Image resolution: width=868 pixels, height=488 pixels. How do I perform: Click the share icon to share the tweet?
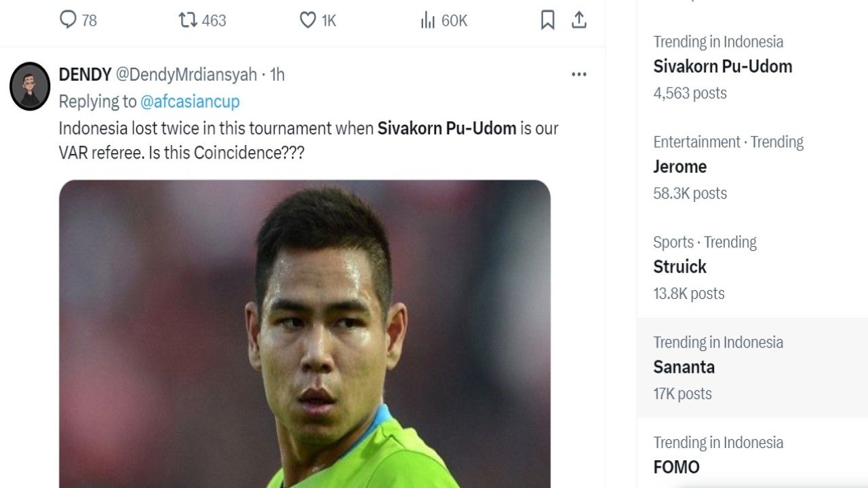pyautogui.click(x=578, y=20)
